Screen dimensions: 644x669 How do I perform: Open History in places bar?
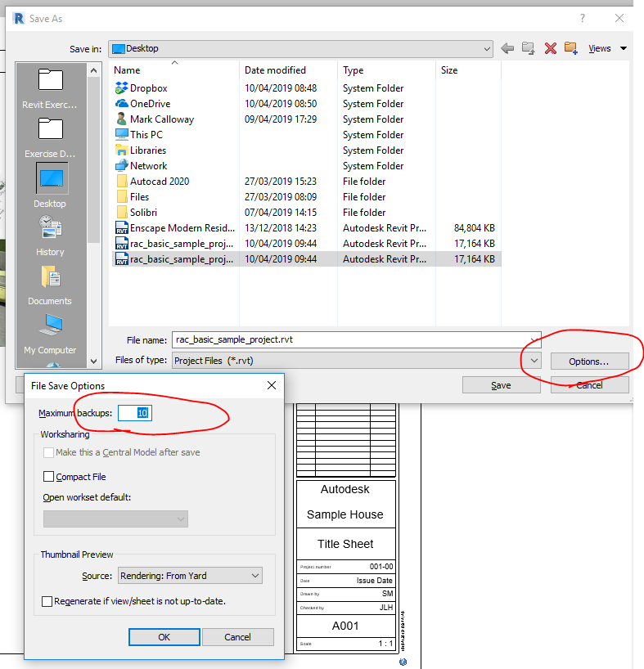[x=51, y=236]
